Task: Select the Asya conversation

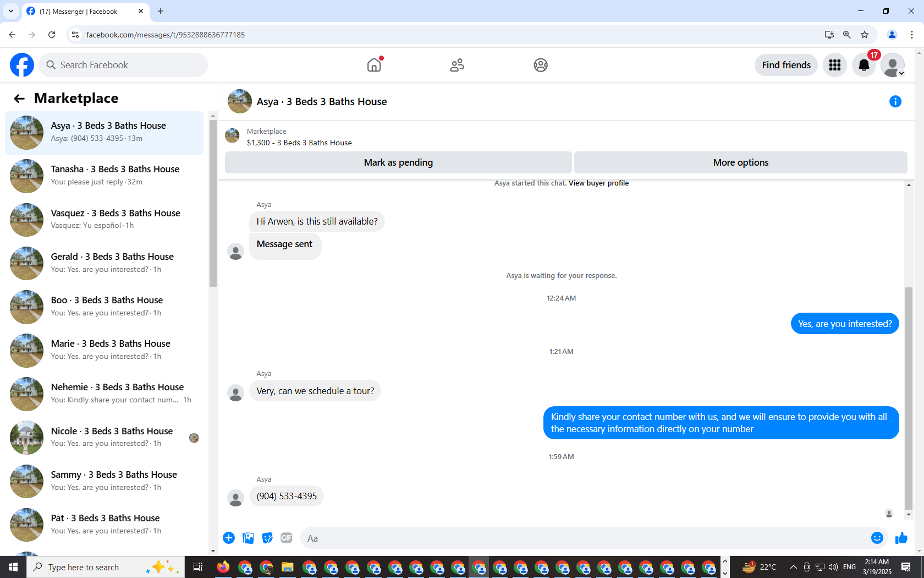Action: coord(104,132)
